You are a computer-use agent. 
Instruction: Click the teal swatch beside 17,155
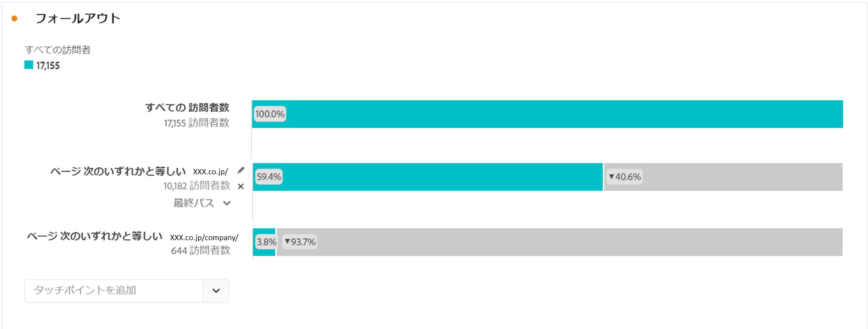tap(29, 65)
